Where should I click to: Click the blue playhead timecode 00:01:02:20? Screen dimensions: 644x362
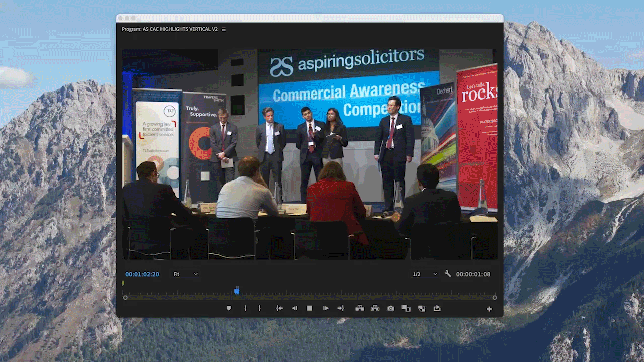pyautogui.click(x=142, y=274)
